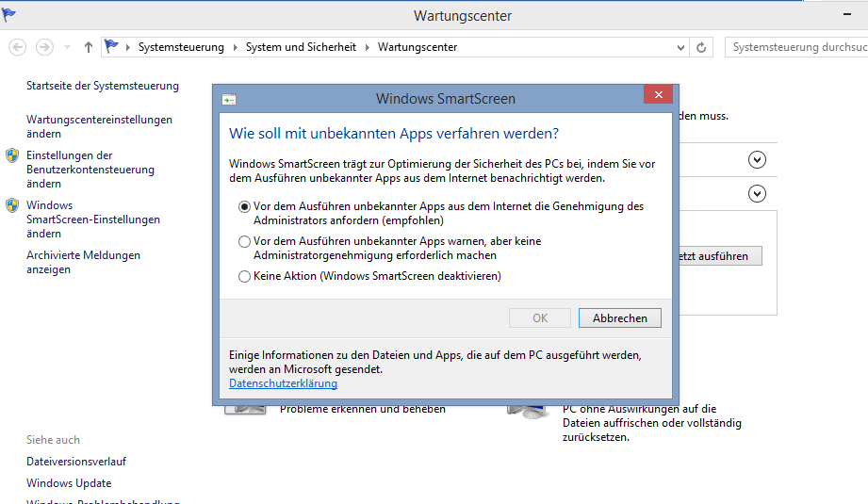Click Abbrechen in SmartScreen dialog
Image resolution: width=868 pixels, height=504 pixels.
pyautogui.click(x=620, y=318)
